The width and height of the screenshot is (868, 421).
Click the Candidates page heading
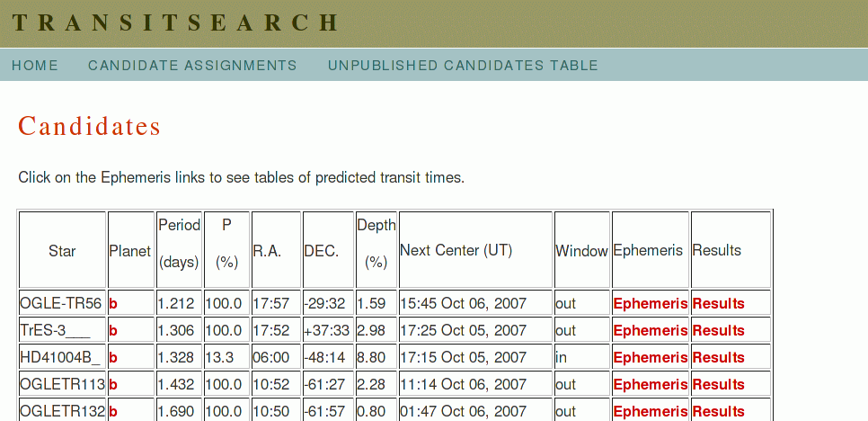tap(90, 126)
